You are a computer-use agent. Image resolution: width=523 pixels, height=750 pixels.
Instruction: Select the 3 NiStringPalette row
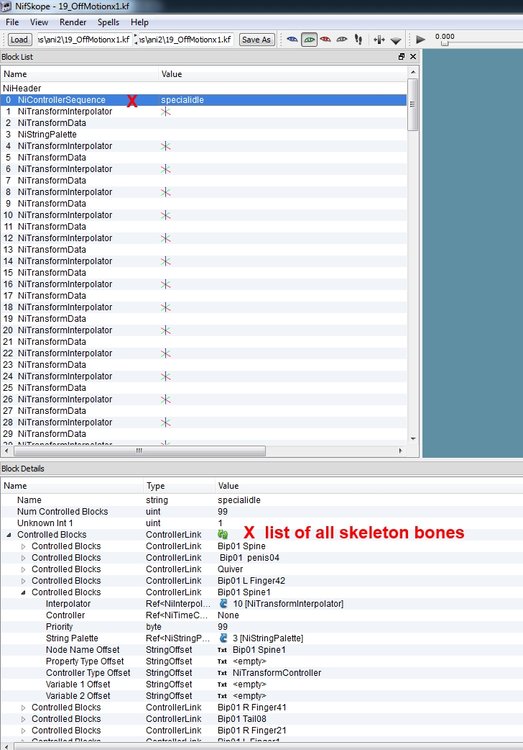(204, 134)
